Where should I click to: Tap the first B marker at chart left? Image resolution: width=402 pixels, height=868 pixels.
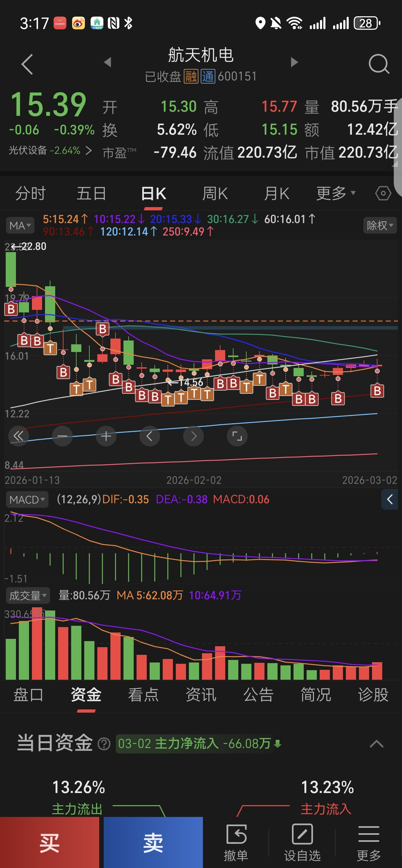tap(11, 309)
